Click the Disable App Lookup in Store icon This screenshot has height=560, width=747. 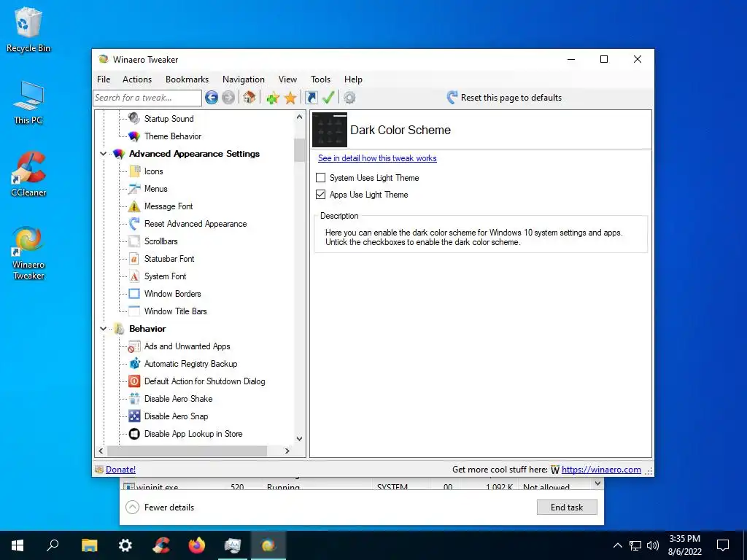(x=134, y=434)
